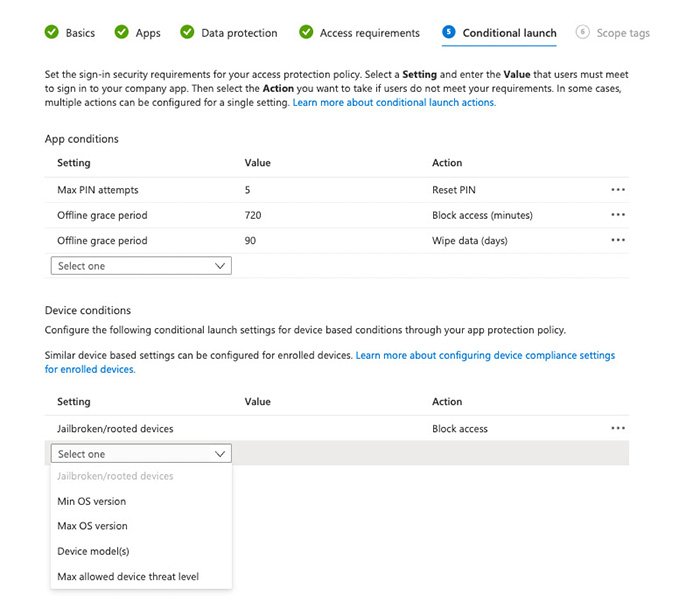Click Max PIN attempts setting cell
This screenshot has height=616, width=700.
coord(98,190)
